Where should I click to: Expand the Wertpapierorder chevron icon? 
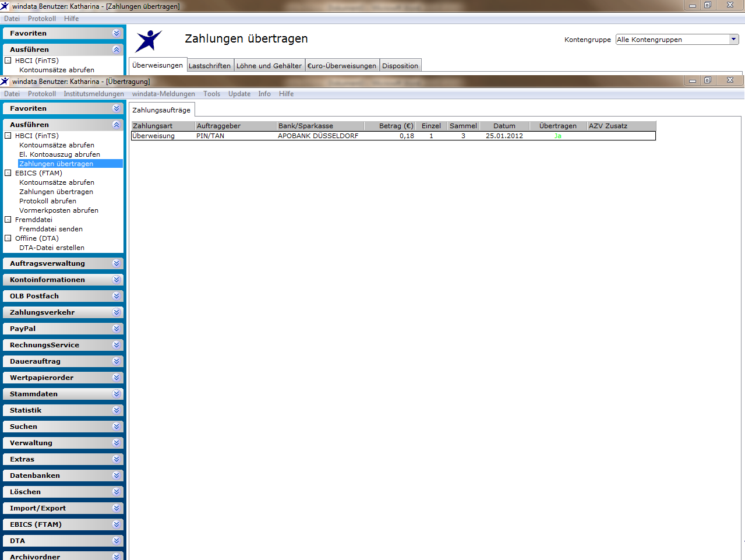click(116, 378)
